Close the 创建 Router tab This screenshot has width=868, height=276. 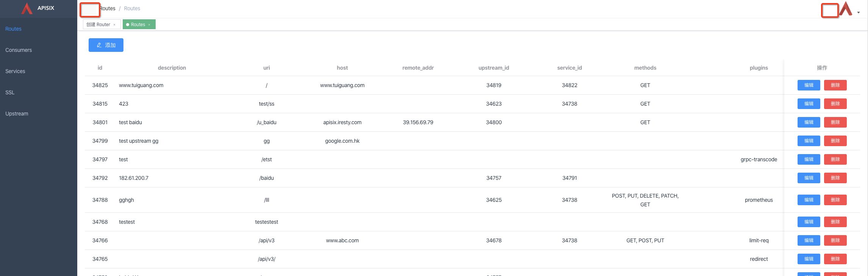(114, 25)
